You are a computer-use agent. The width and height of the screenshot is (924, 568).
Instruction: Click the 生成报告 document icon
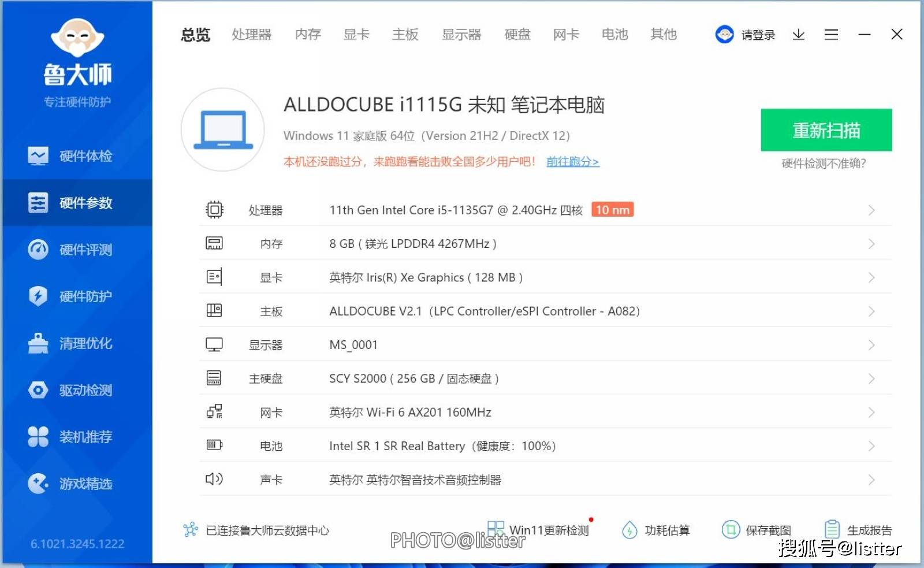coord(832,529)
